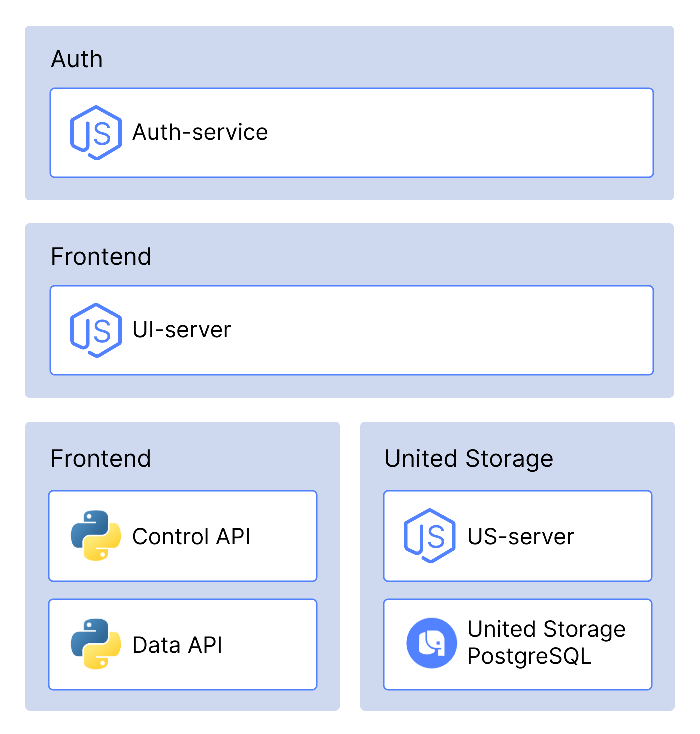Click the Node.js icon beside US-server
700x734 pixels.
point(429,536)
